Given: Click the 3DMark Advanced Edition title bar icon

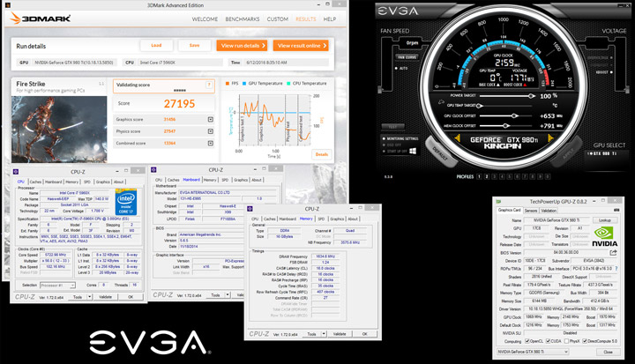Looking at the screenshot, I should [x=8, y=5].
